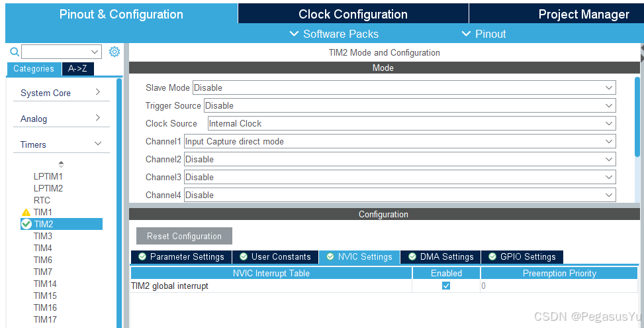Select TIM6 in the timers list
Viewport: 644px width, 328px height.
coord(43,260)
